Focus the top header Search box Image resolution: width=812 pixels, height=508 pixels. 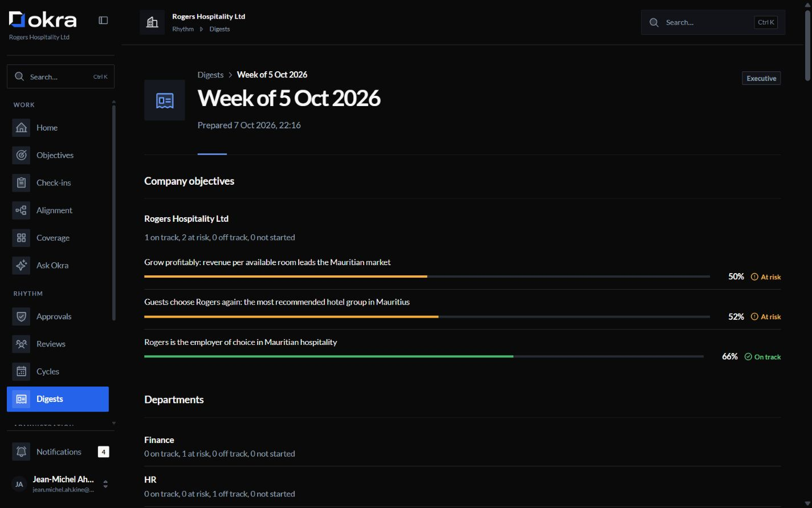[x=713, y=22]
